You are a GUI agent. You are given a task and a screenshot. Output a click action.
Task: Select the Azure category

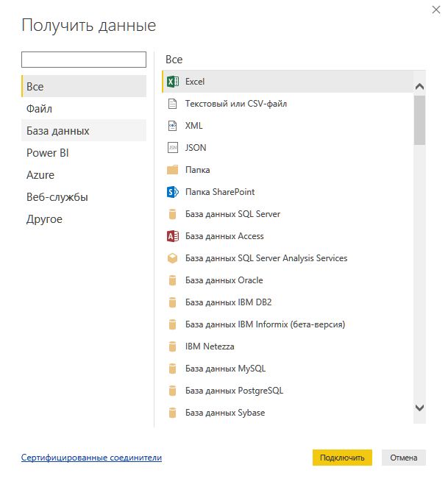pos(84,175)
